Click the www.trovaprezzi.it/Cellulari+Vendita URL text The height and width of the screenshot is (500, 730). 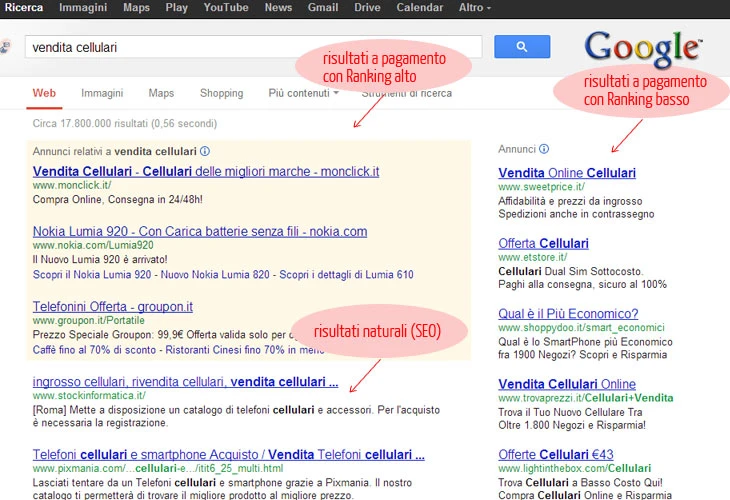point(586,398)
